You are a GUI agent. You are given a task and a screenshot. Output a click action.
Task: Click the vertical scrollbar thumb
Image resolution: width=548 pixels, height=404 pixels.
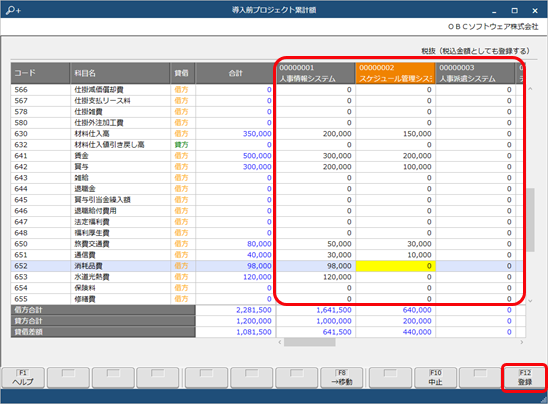pyautogui.click(x=530, y=220)
